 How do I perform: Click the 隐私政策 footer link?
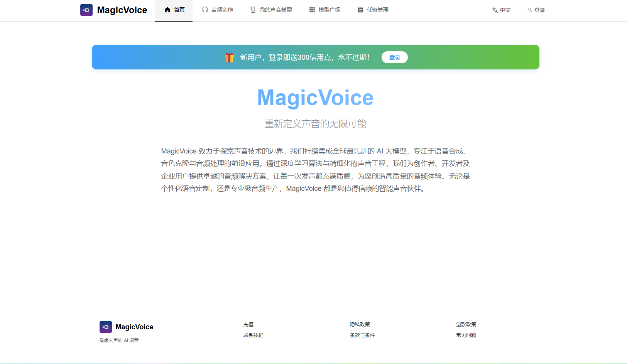360,324
